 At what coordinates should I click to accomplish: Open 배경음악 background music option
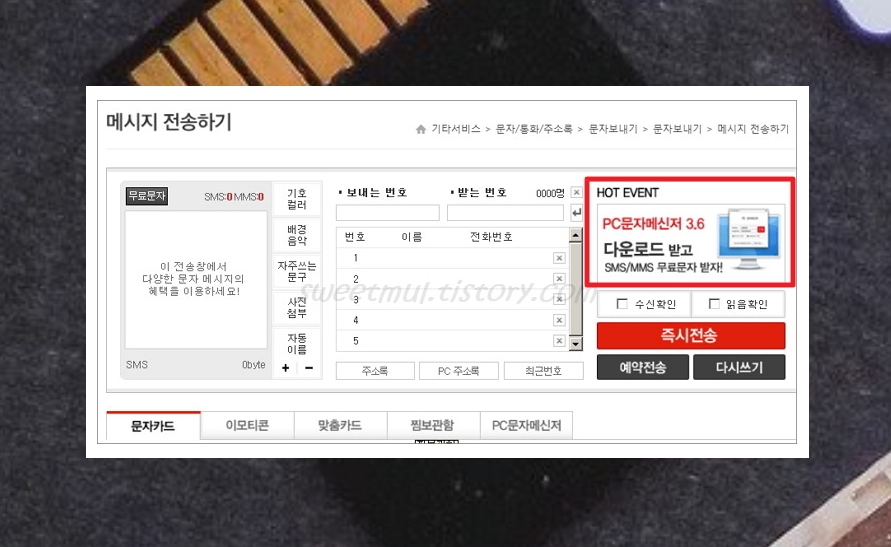[x=297, y=235]
